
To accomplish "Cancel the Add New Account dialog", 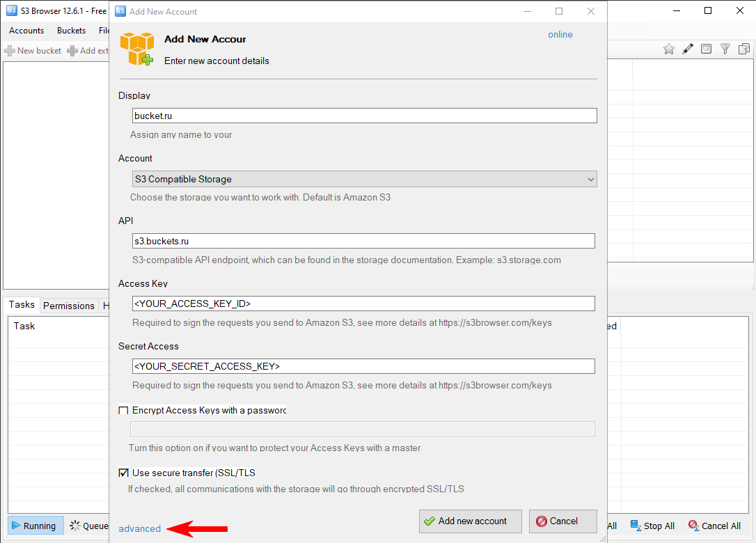I will (563, 521).
